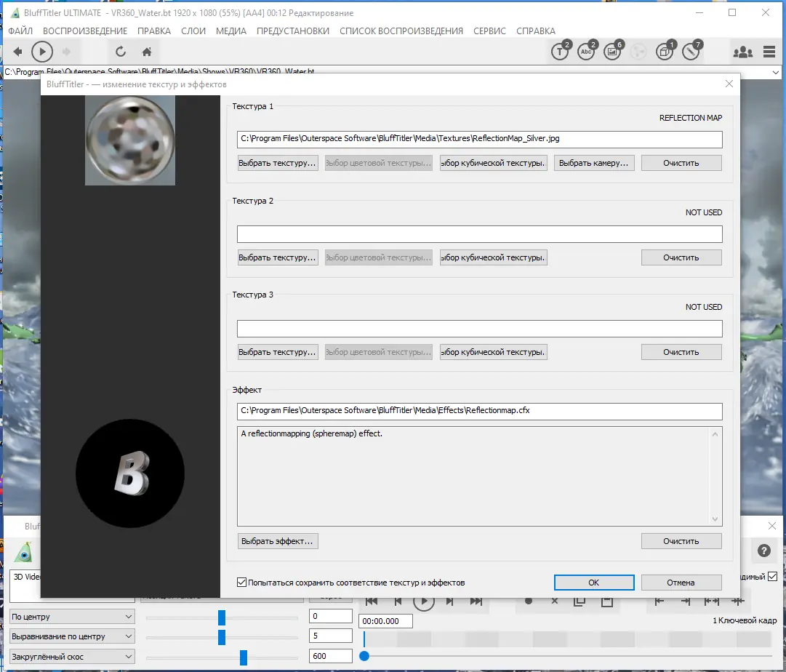Expand the file path dropdown arrow
The height and width of the screenshot is (672, 786).
tap(776, 73)
